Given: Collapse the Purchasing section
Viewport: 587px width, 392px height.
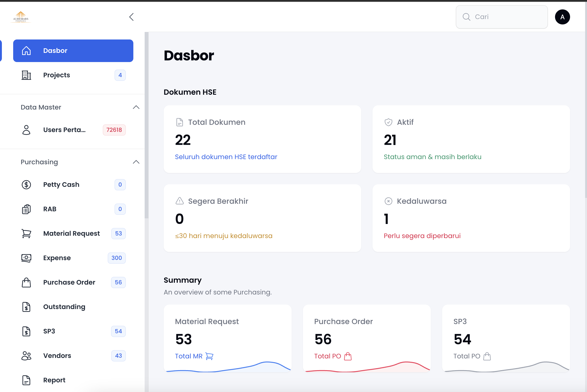Looking at the screenshot, I should coord(136,162).
